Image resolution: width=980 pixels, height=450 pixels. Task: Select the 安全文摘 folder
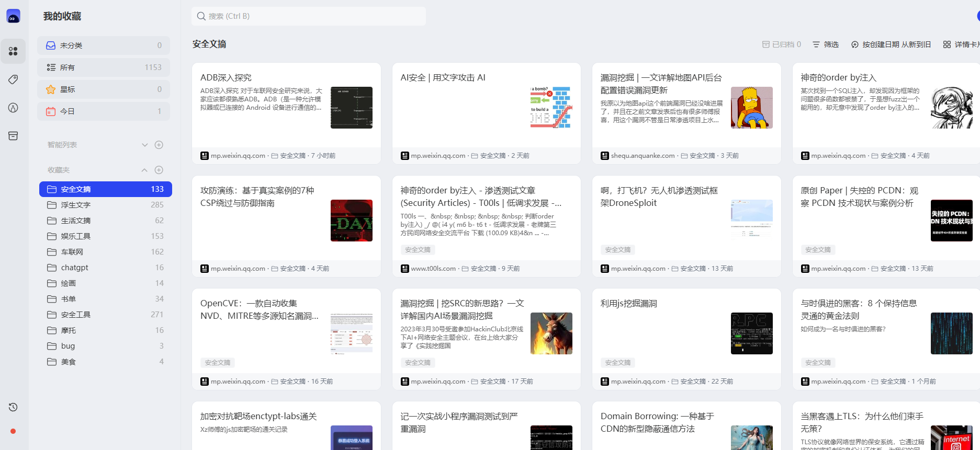click(x=106, y=189)
